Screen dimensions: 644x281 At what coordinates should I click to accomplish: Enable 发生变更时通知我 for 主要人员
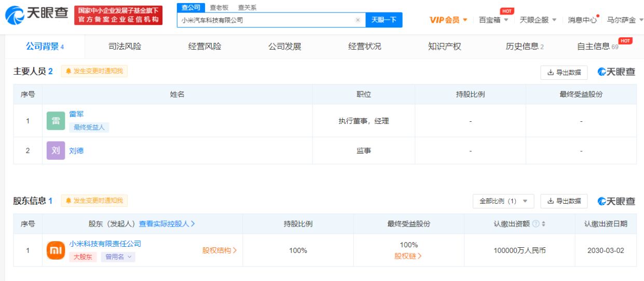pyautogui.click(x=94, y=71)
